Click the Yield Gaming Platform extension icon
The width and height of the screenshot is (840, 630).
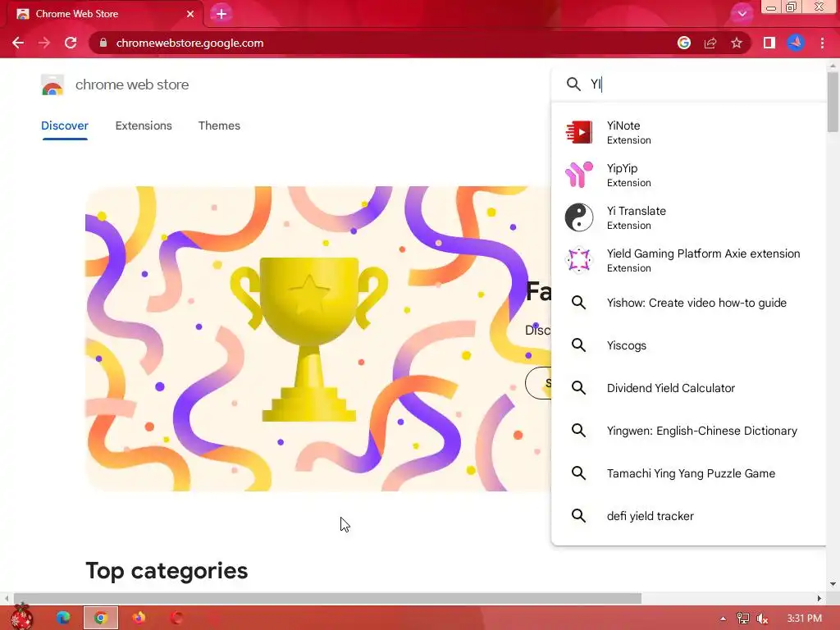pyautogui.click(x=579, y=260)
